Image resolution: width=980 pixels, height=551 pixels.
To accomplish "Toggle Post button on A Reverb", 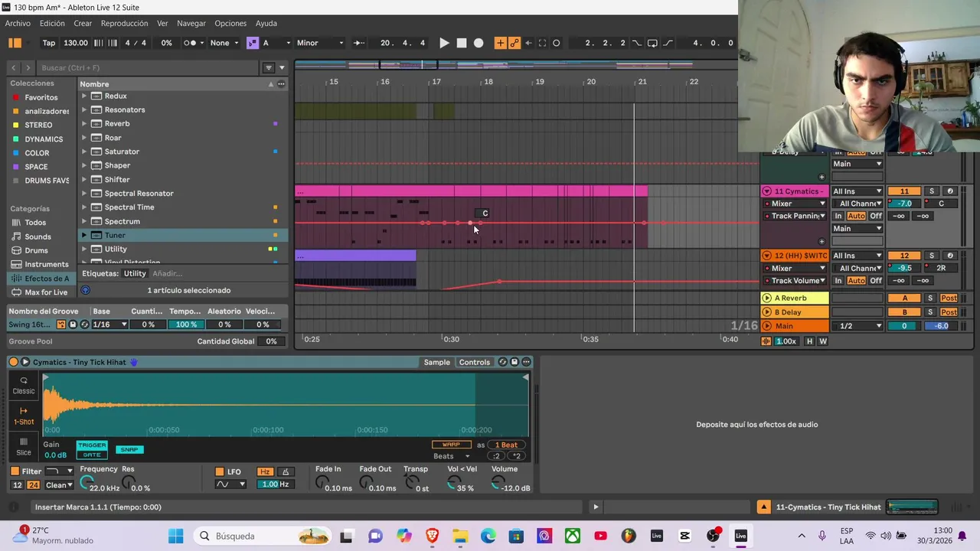I will [949, 298].
